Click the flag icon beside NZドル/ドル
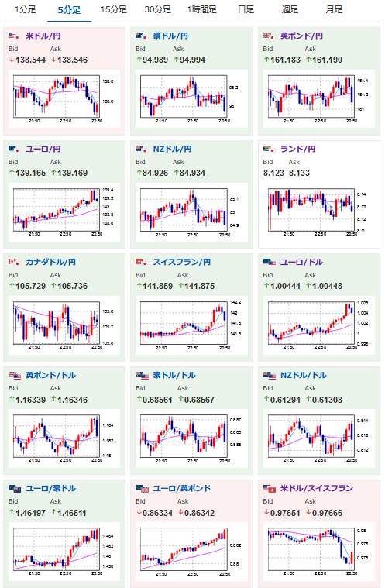Viewport: 385px width, 588px height. click(270, 376)
